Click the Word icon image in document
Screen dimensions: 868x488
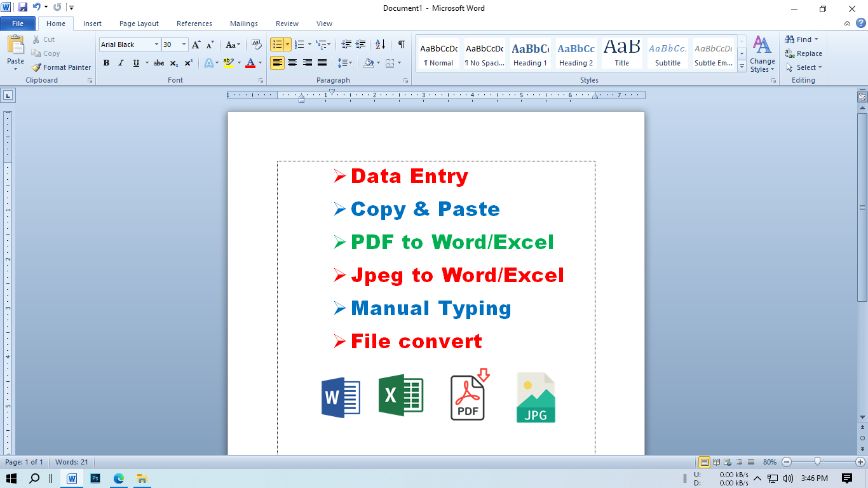point(341,398)
